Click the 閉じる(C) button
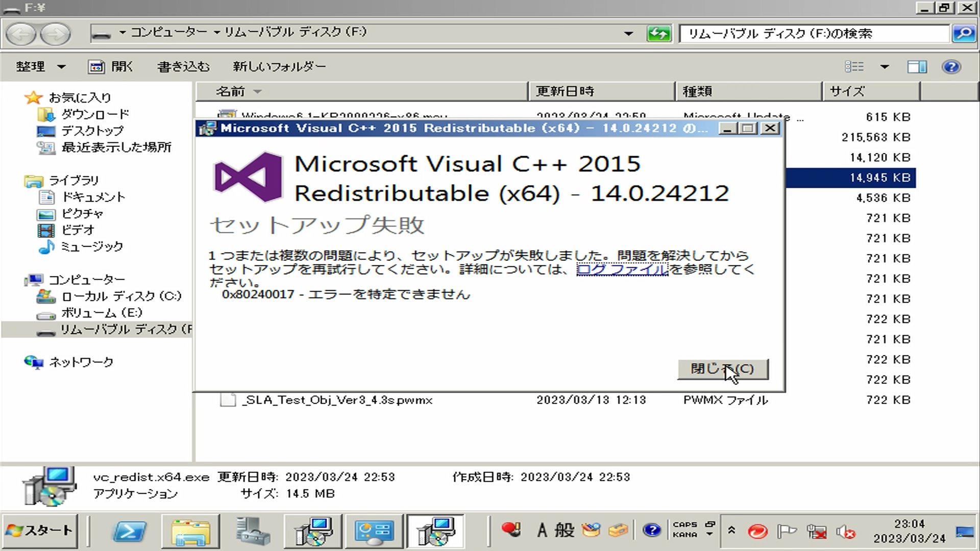Screen dimensions: 980x551 [723, 369]
